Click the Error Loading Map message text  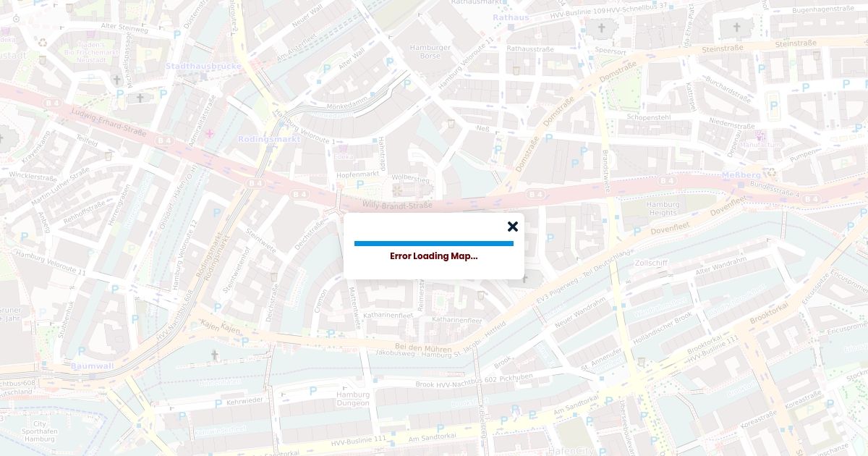(x=433, y=256)
